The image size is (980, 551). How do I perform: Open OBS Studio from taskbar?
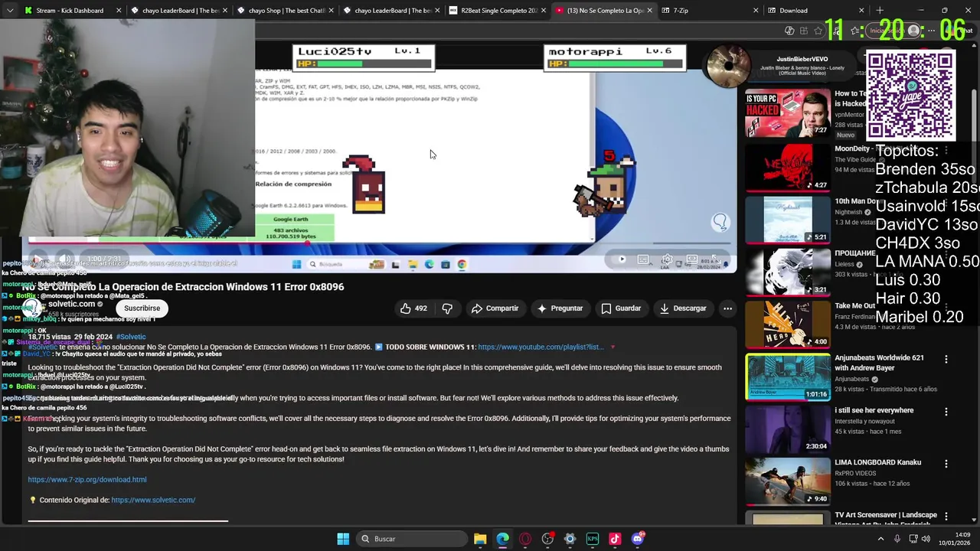[x=547, y=539]
